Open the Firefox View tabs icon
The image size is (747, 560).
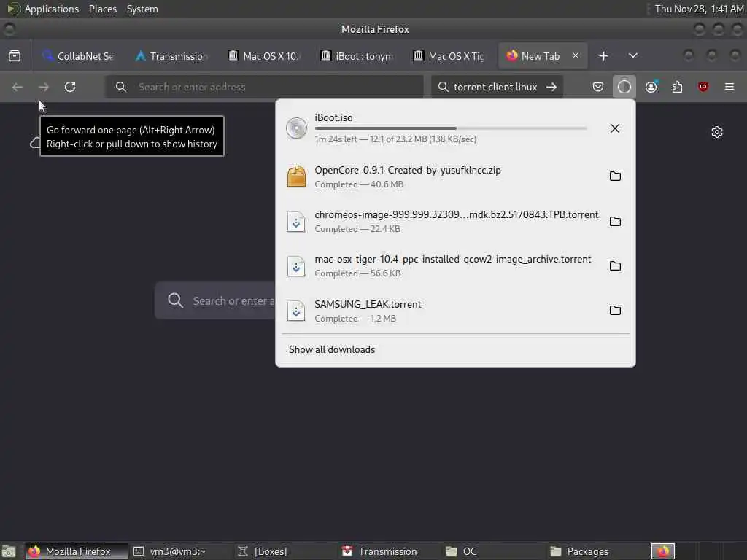pyautogui.click(x=15, y=55)
